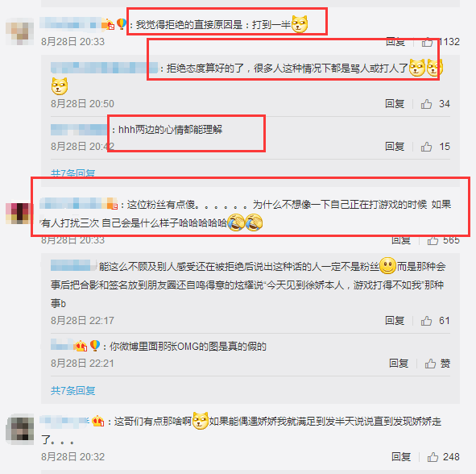Click thumbs-up beside the 61 count
The width and height of the screenshot is (476, 474).
pos(426,321)
